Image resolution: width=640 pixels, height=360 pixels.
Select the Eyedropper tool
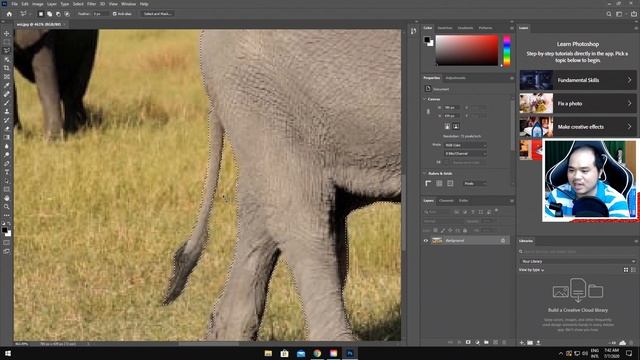coord(7,85)
